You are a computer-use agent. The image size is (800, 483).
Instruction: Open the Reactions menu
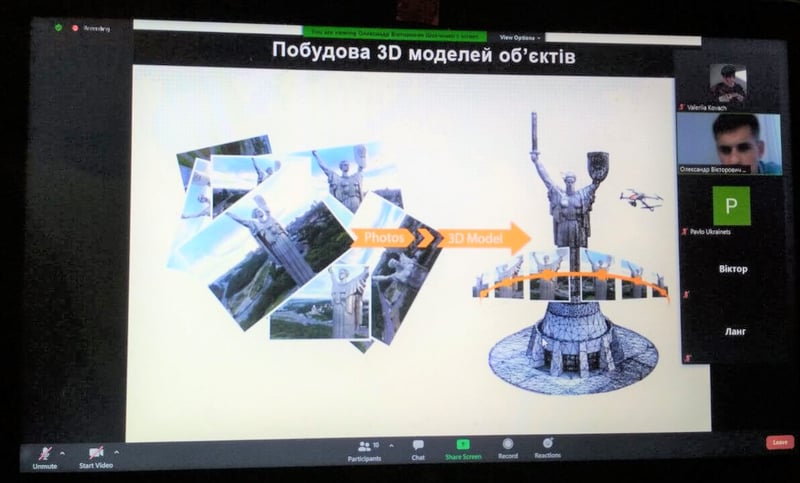[547, 446]
